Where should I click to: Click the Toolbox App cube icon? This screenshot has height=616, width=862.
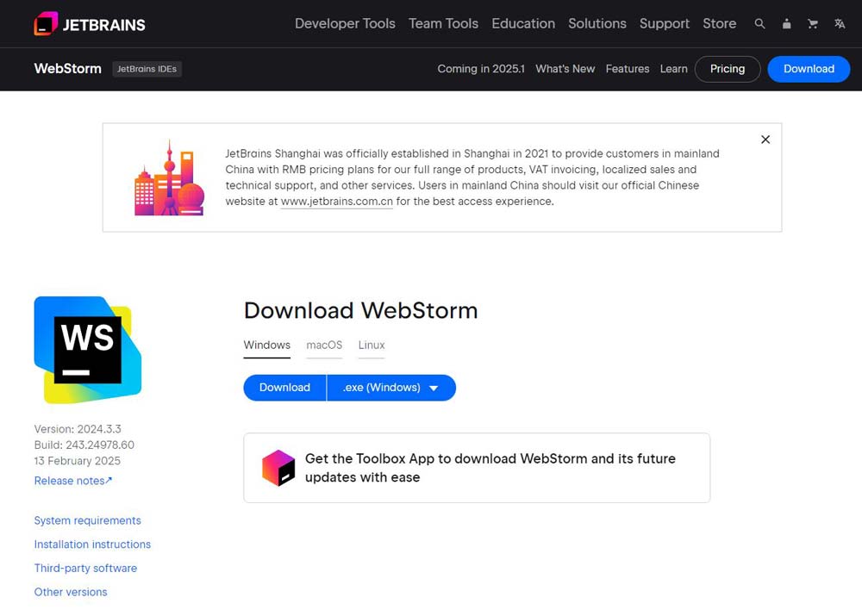(x=278, y=468)
